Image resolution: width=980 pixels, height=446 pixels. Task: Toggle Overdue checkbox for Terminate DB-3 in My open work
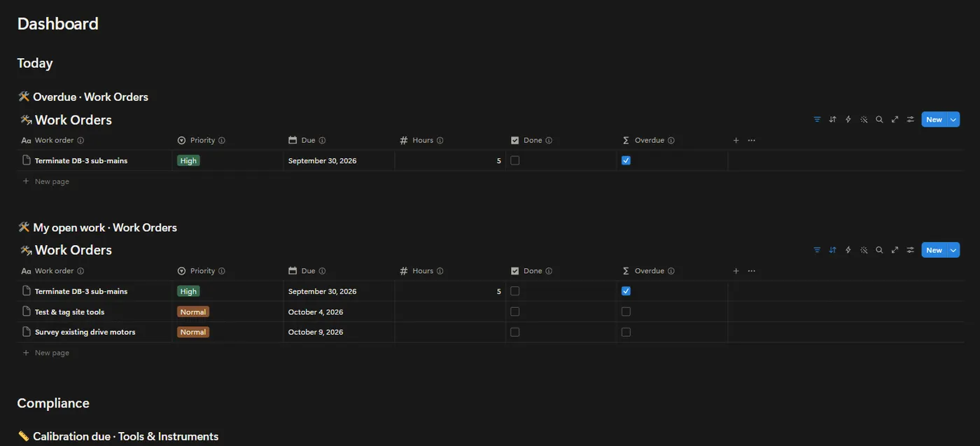pos(626,291)
